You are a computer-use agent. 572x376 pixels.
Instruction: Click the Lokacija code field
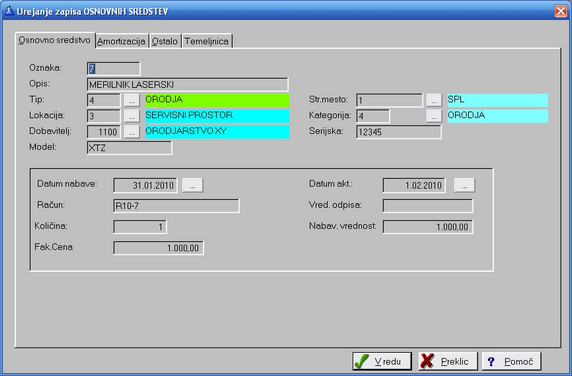[x=104, y=116]
